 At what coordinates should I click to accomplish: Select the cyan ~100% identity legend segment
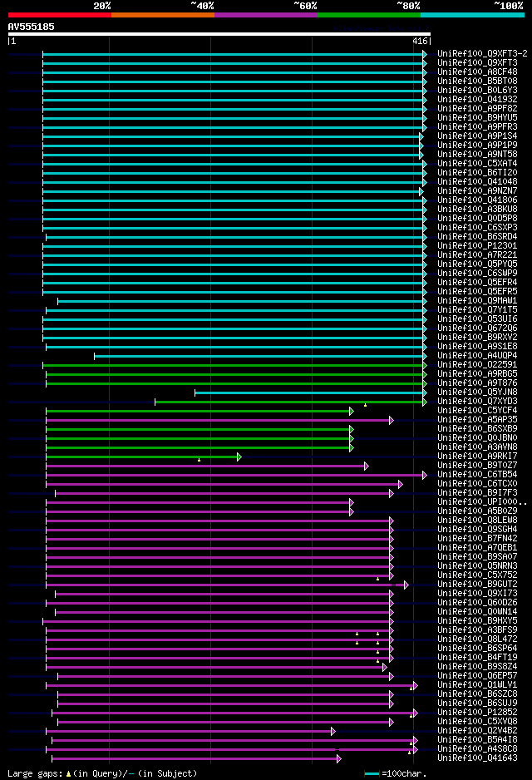(x=472, y=15)
